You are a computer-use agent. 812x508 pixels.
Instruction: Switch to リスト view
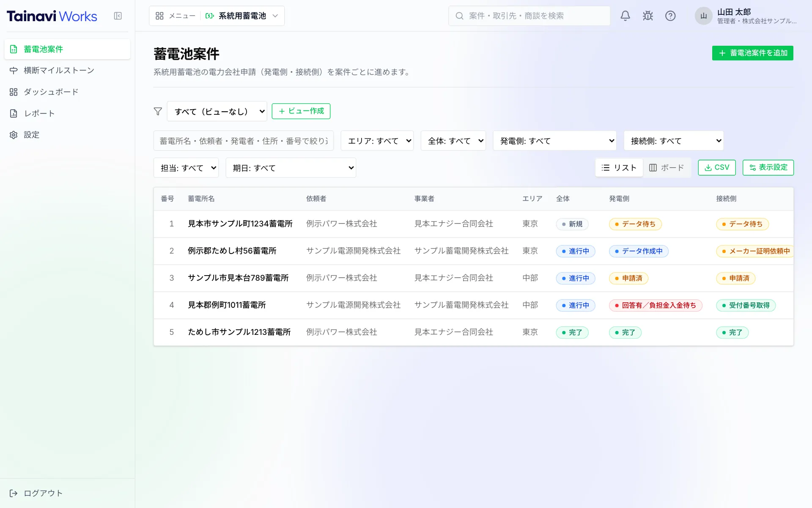tap(619, 168)
